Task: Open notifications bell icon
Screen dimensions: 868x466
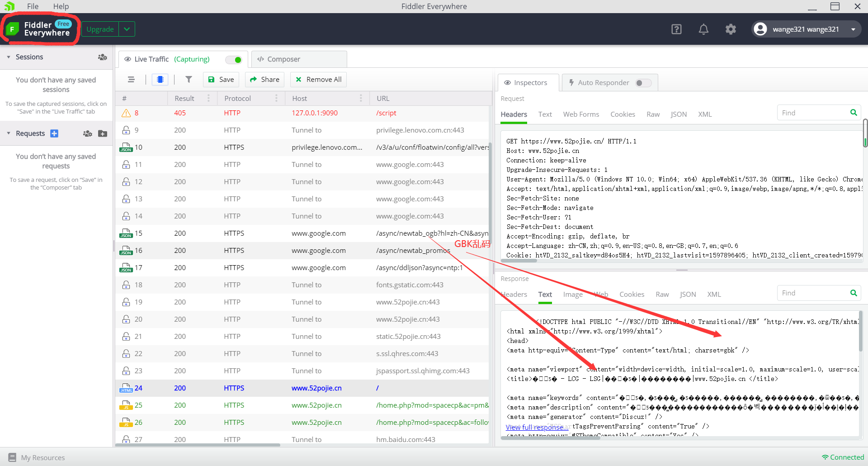Action: (x=703, y=29)
